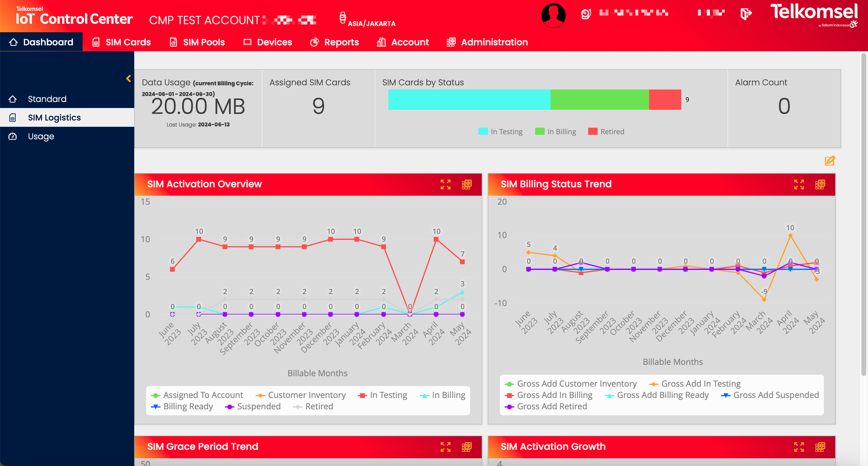Expand the SIM Activation Overview chart fullscreen
The height and width of the screenshot is (466, 868).
445,184
